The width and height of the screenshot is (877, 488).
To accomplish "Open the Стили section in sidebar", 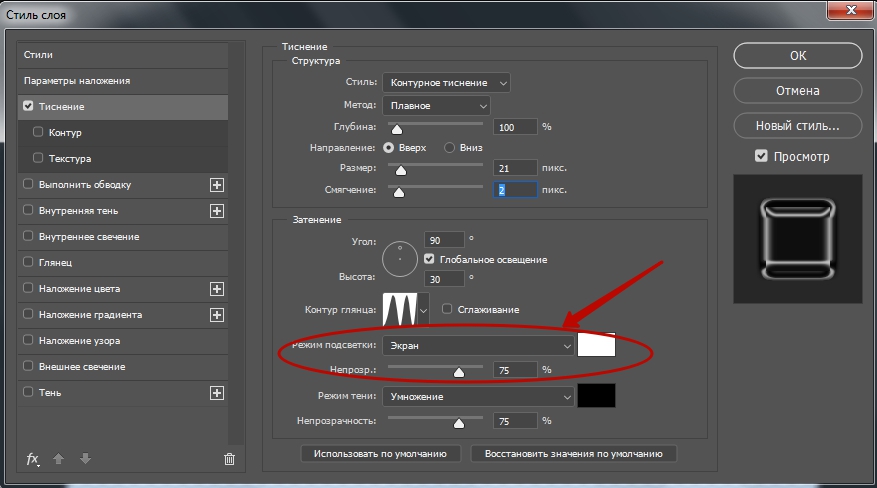I will click(x=123, y=55).
